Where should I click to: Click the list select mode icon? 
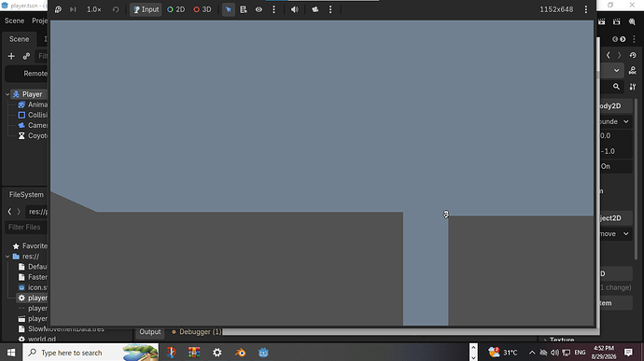pos(244,9)
